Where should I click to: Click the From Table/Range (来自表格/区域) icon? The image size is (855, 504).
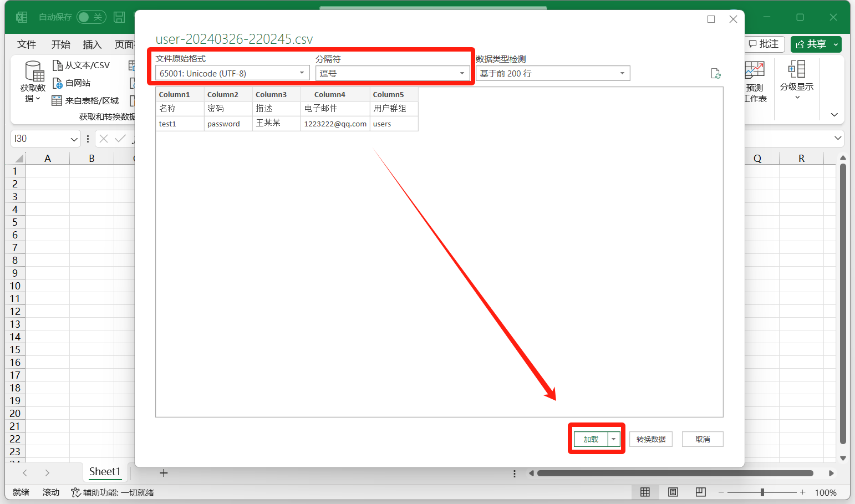point(57,101)
